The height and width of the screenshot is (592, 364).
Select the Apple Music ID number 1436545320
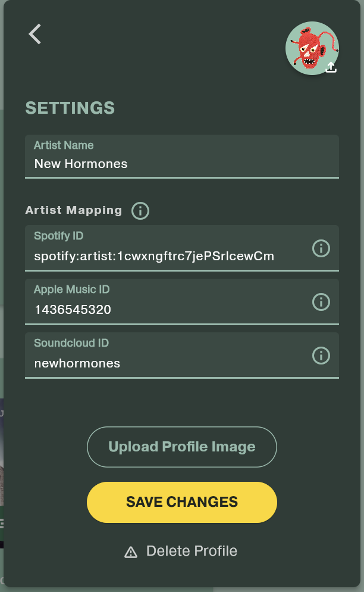73,310
